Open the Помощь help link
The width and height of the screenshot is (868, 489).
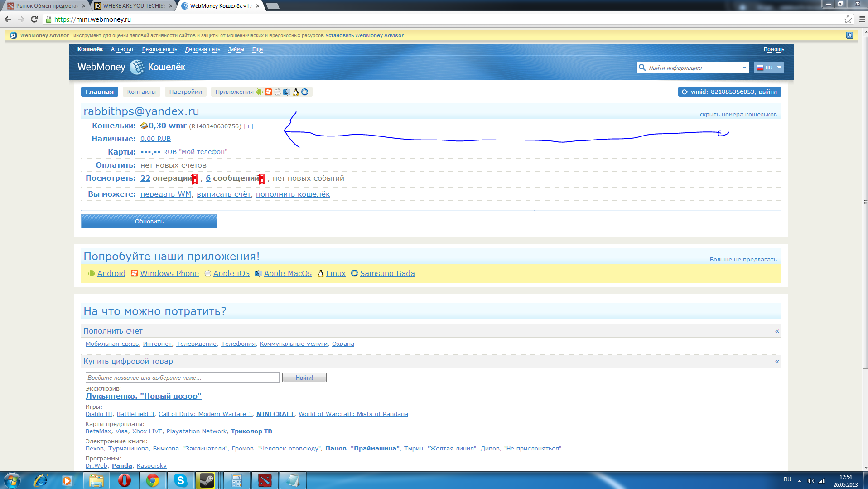[x=774, y=49]
